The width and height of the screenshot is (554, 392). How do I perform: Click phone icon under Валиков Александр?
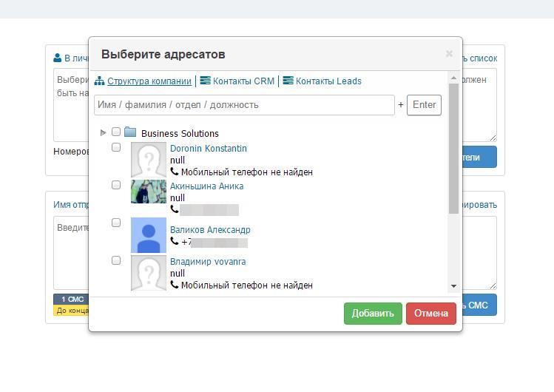174,241
